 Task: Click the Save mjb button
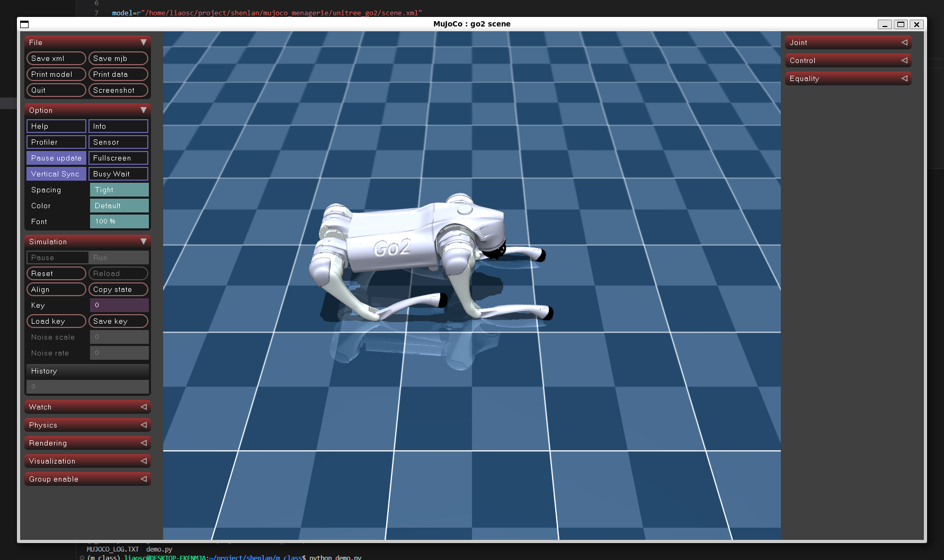[x=118, y=58]
